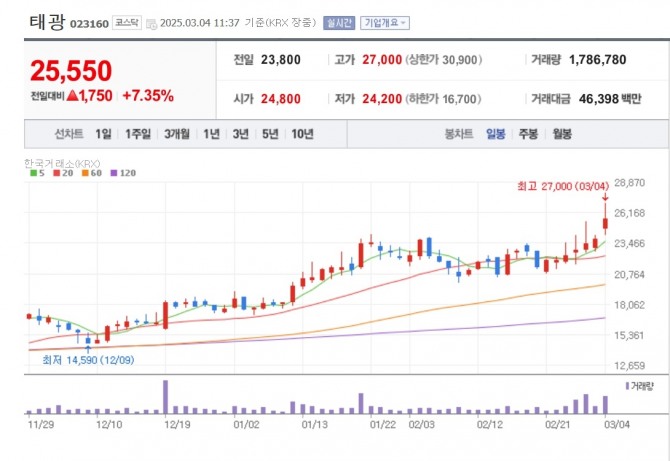Click the 실시간 real-time badge

click(x=339, y=23)
